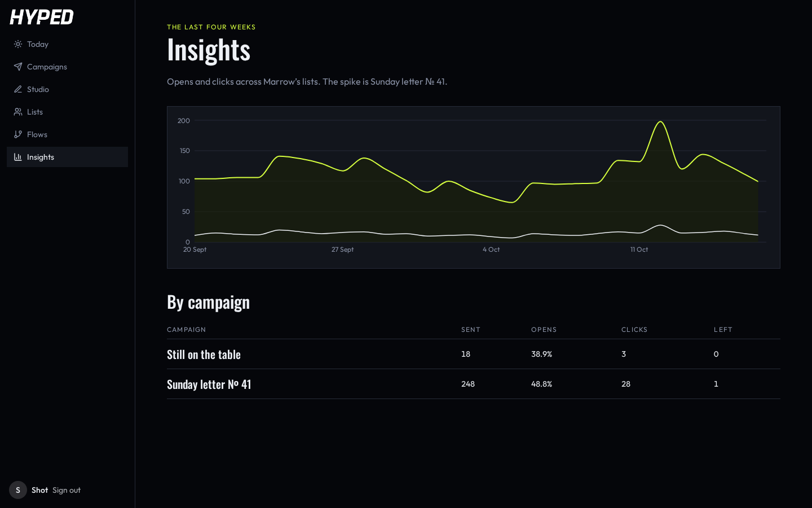The height and width of the screenshot is (508, 812).
Task: Click the '20 Sept' axis label
Action: coord(195,249)
